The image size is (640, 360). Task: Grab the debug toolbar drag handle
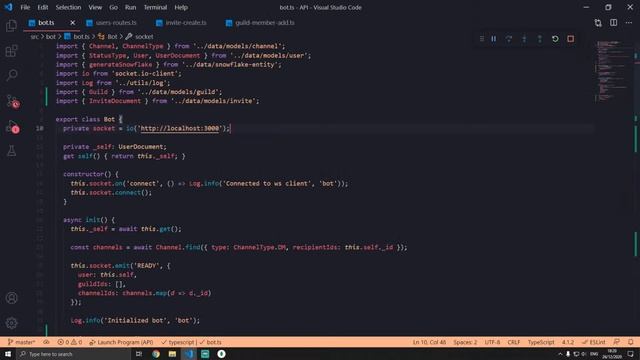pyautogui.click(x=482, y=39)
